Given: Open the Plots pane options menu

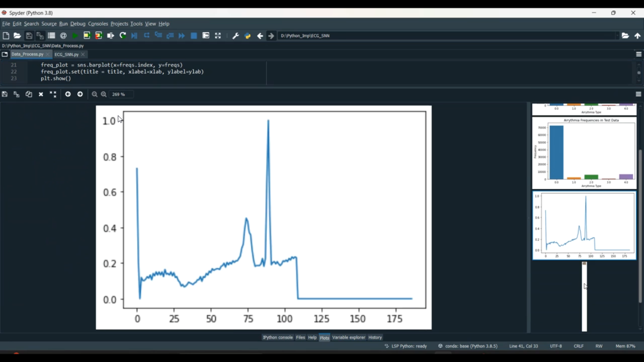Looking at the screenshot, I should (638, 94).
